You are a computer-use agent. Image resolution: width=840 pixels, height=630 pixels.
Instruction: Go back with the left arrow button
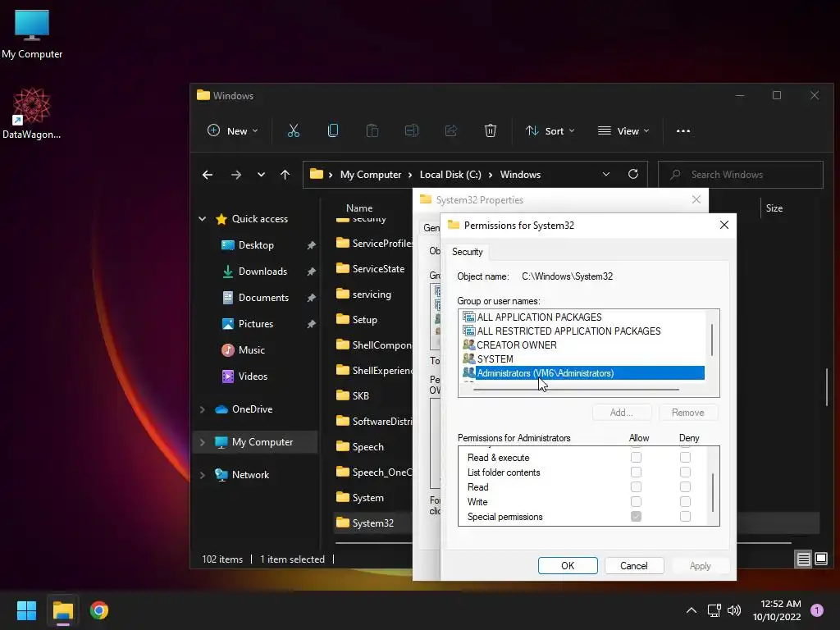point(208,175)
